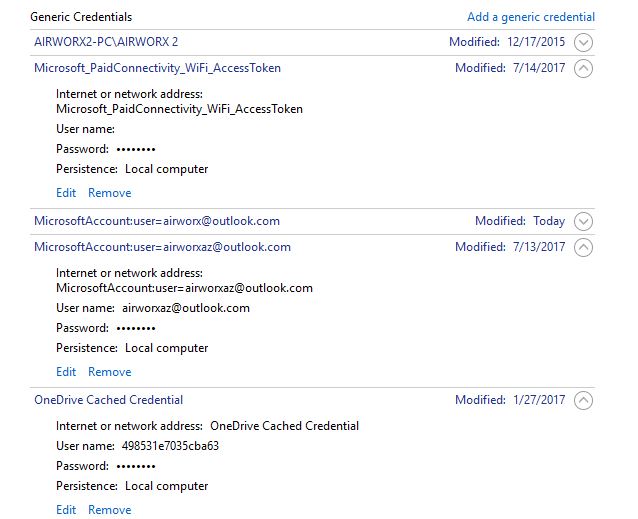
Task: Click Add a generic credential link
Action: (x=531, y=17)
